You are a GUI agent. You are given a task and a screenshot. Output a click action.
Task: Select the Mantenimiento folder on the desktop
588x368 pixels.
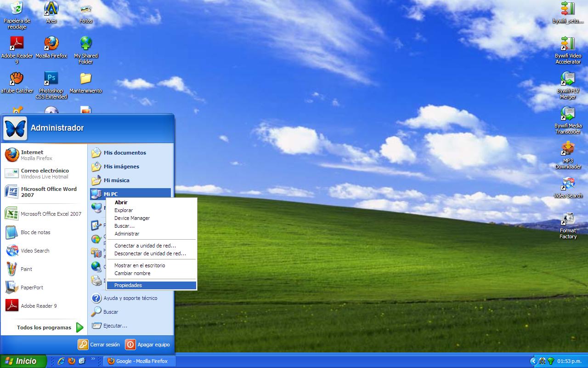[86, 82]
